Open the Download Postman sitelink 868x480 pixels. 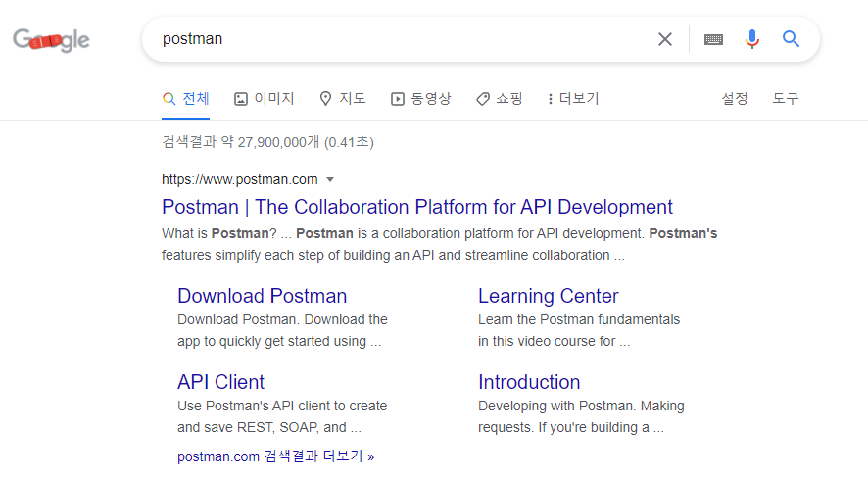tap(263, 296)
